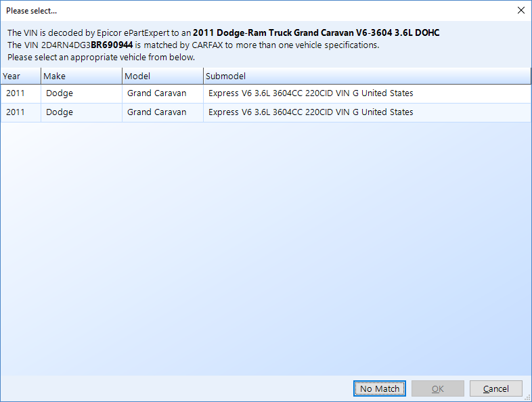Viewport: 532px width, 402px height.
Task: Close the Please select dialog with X
Action: tap(521, 10)
